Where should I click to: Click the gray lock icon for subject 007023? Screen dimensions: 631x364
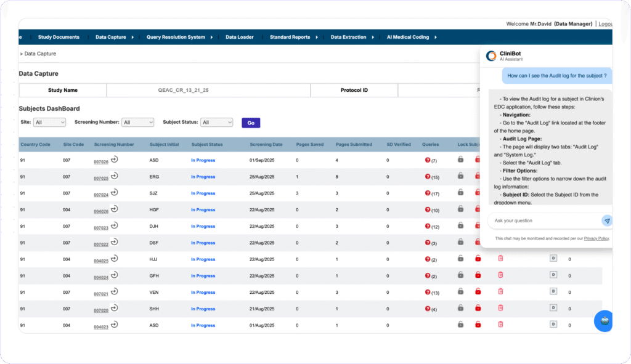tap(460, 226)
